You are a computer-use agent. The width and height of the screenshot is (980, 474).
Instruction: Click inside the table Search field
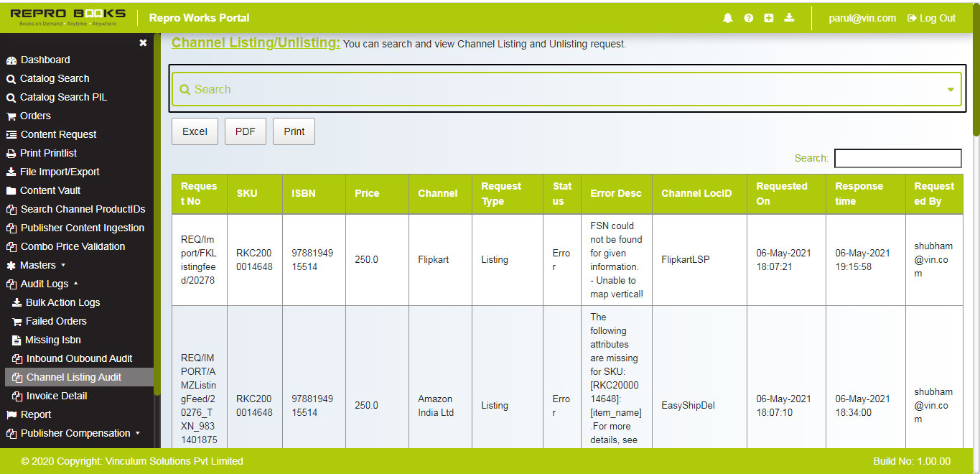pyautogui.click(x=897, y=158)
